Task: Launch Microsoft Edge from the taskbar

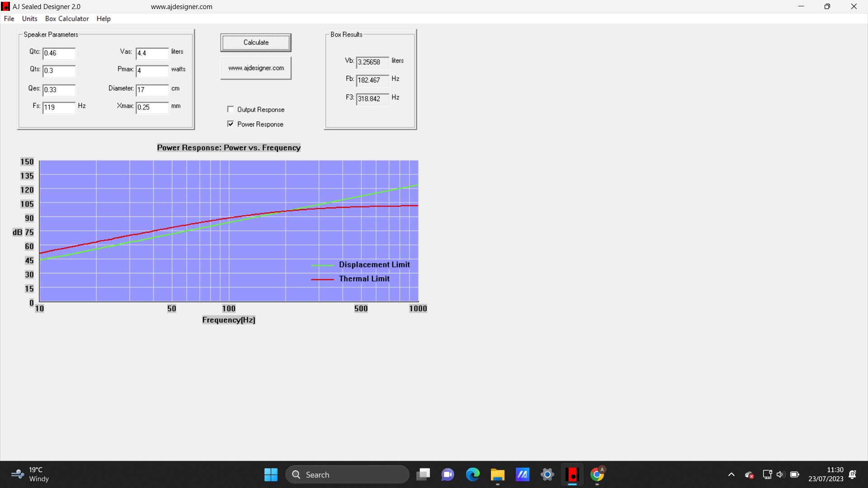Action: pos(473,474)
